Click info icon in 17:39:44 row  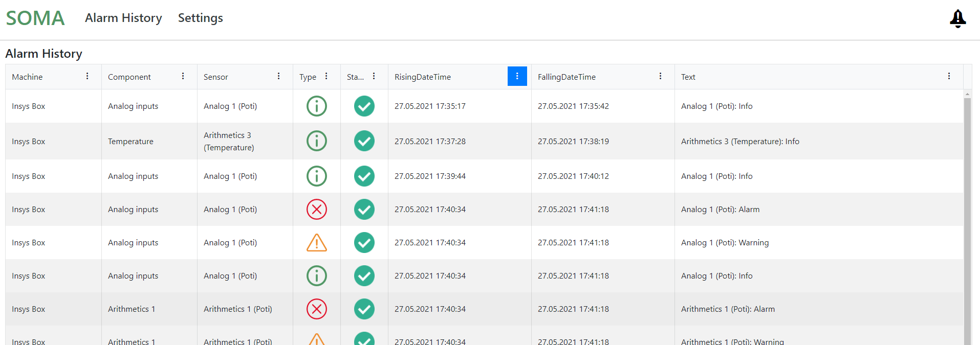[317, 176]
